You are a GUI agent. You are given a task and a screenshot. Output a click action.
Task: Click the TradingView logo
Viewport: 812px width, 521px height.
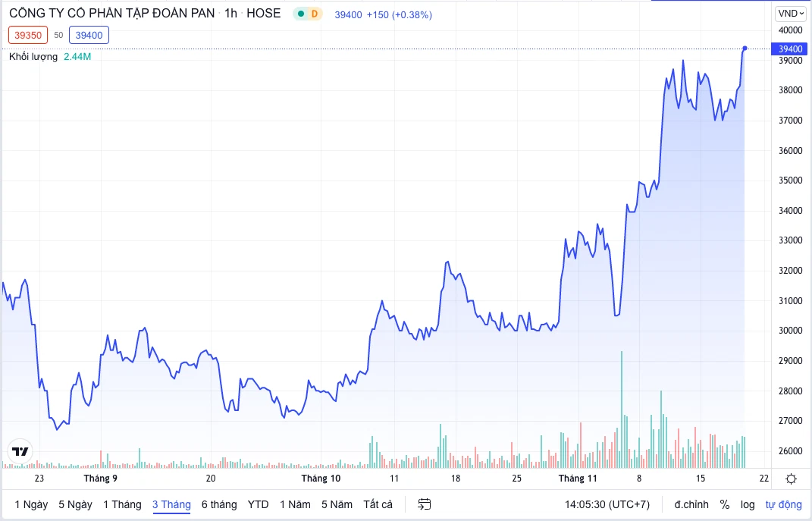tap(20, 451)
